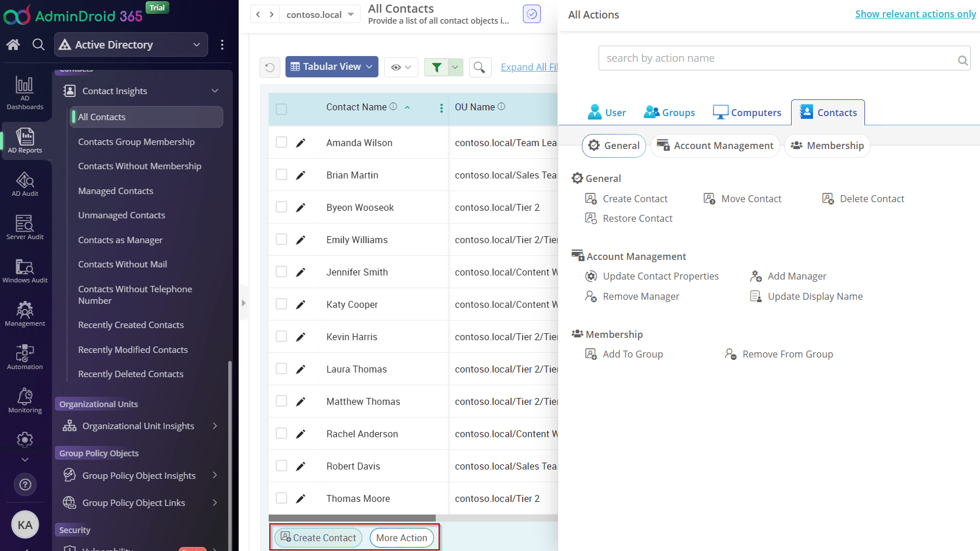Open Windows Audit section icon

pos(25,271)
